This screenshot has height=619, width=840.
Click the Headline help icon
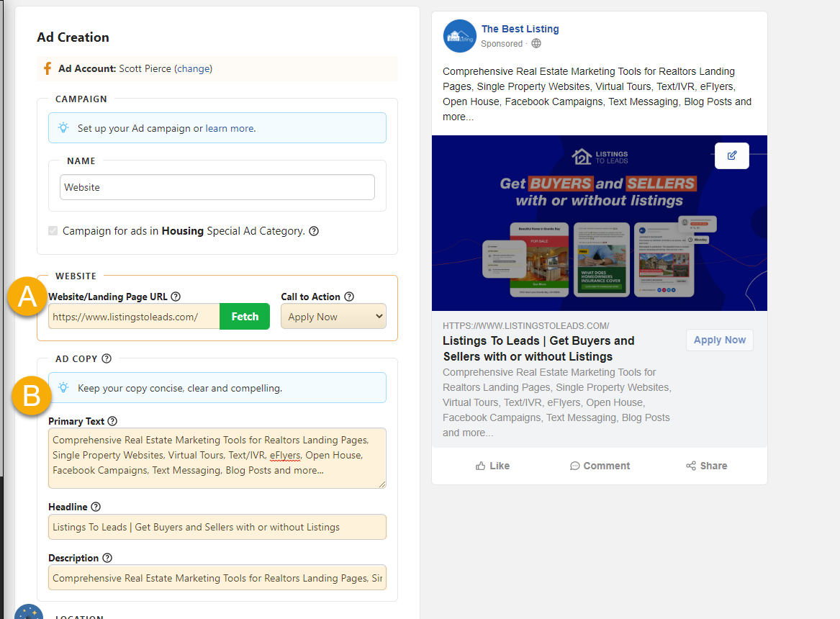point(96,507)
